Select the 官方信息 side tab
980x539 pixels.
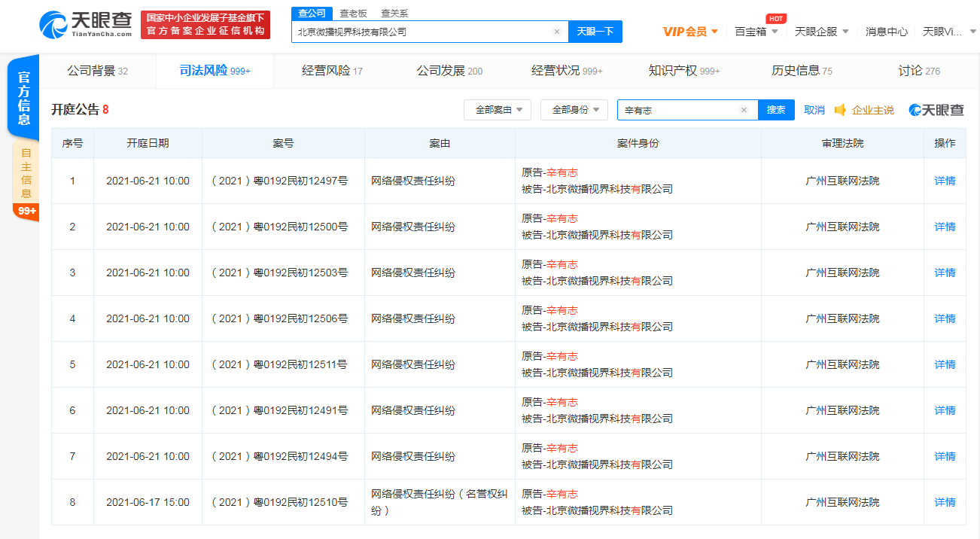23,98
